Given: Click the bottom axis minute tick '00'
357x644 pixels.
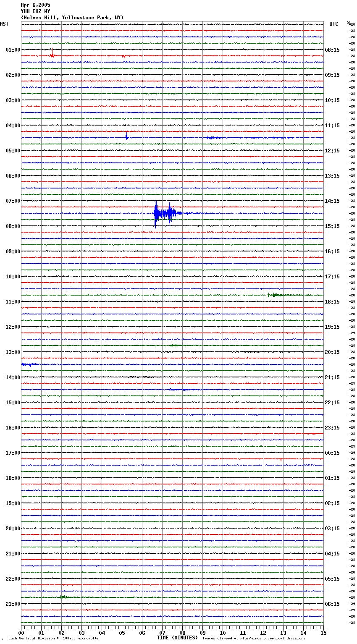Looking at the screenshot, I should pos(21,633).
